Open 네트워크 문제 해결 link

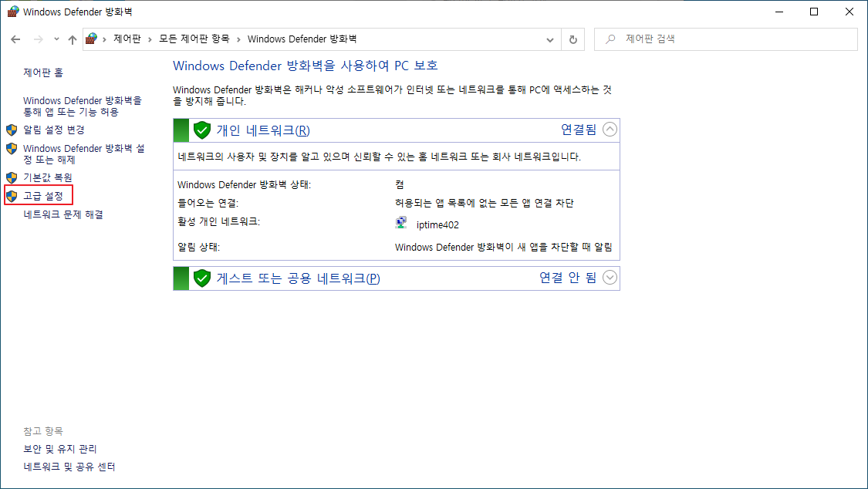pos(63,214)
